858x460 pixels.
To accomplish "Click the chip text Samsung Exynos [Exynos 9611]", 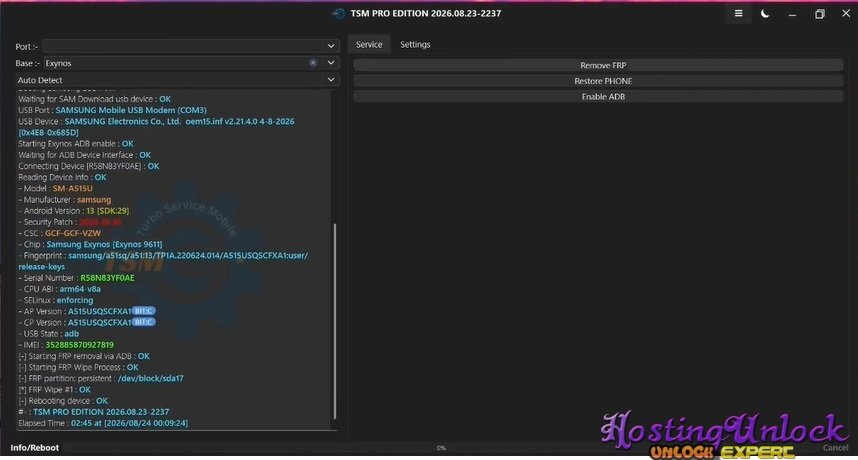I will tap(104, 244).
